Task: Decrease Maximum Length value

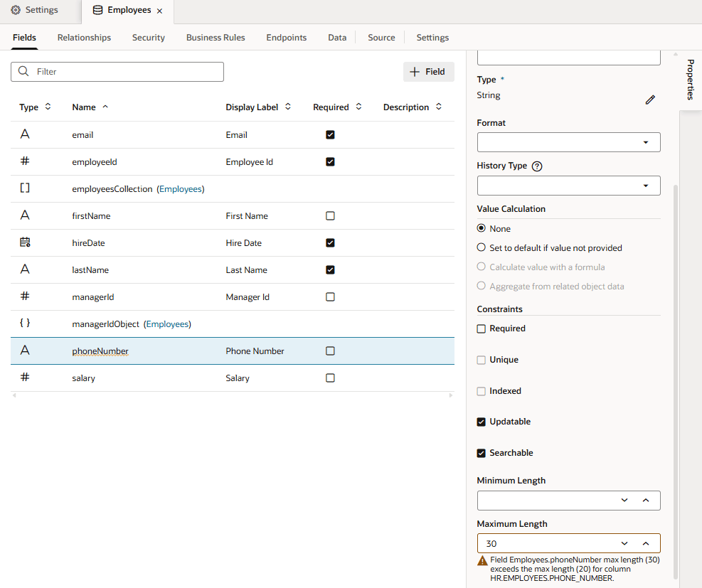Action: point(624,544)
